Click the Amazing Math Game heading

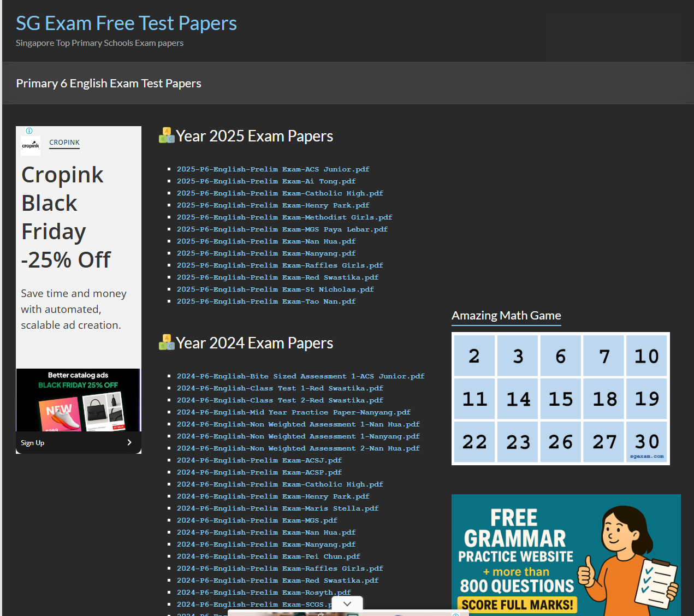(506, 316)
